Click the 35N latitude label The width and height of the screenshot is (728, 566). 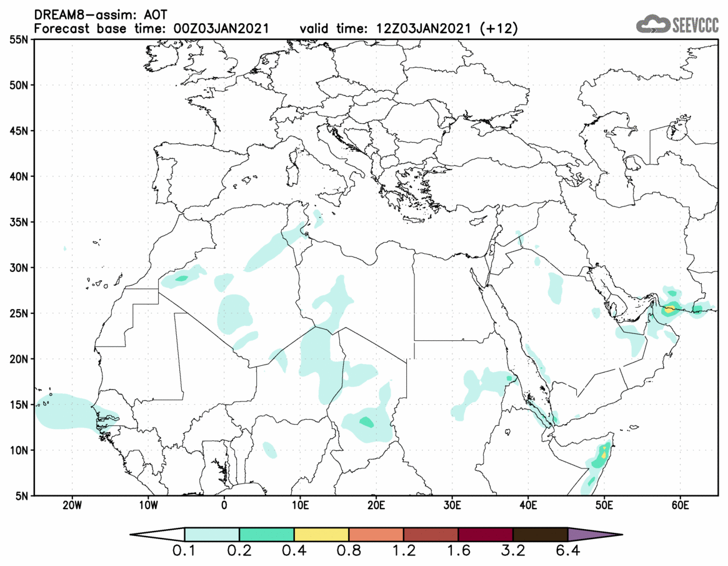(x=19, y=222)
